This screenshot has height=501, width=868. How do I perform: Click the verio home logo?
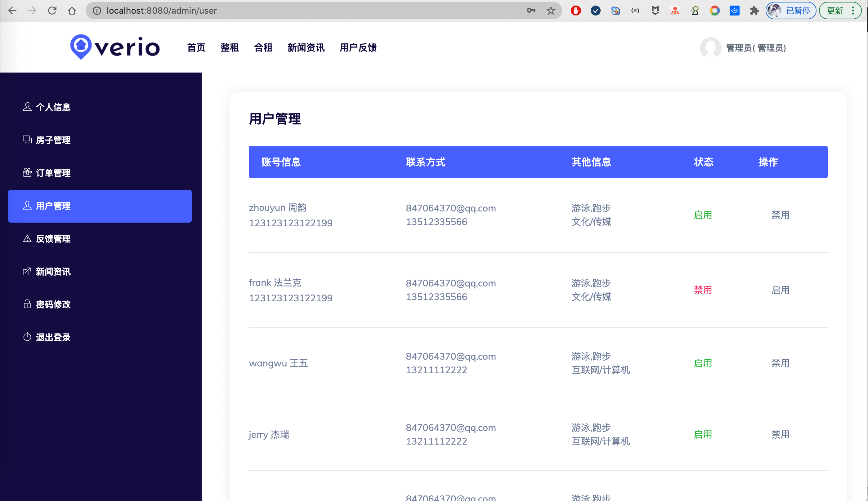tap(115, 47)
